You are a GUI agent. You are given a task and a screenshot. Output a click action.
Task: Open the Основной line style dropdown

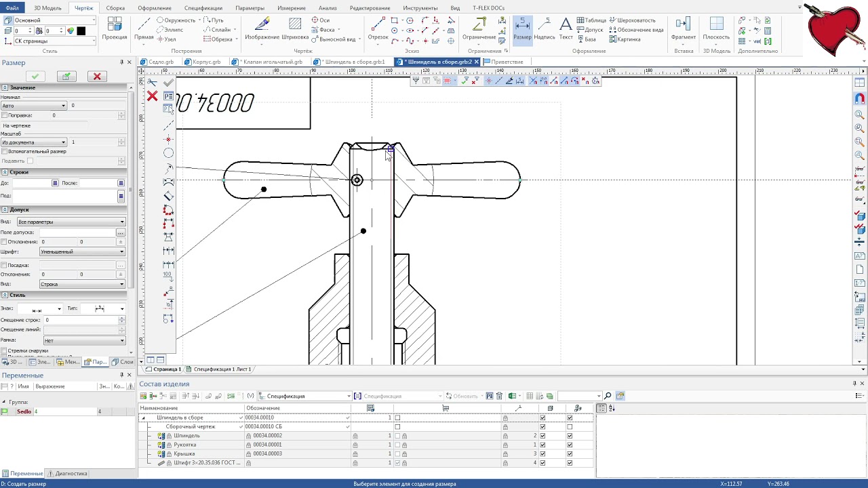click(x=56, y=20)
